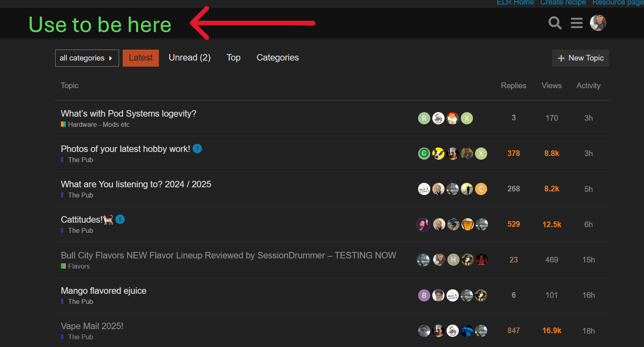The width and height of the screenshot is (644, 347).
Task: Open the user profile avatar in header
Action: click(598, 23)
